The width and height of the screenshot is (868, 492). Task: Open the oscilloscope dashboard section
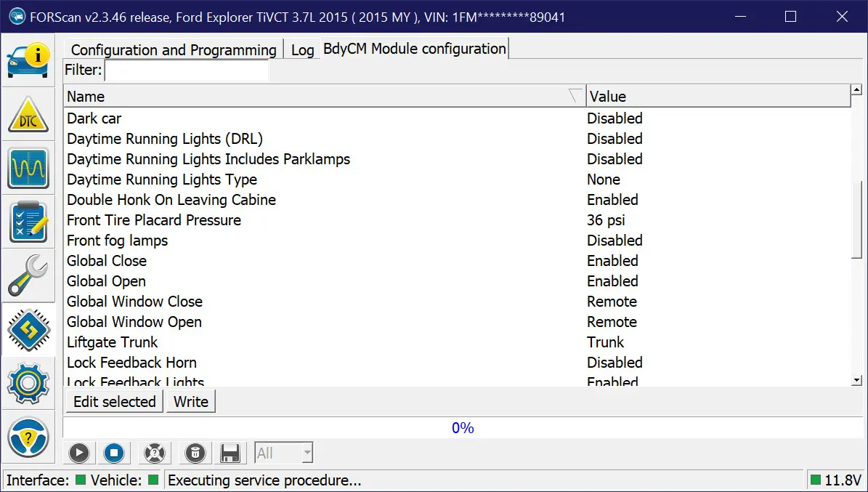(28, 169)
